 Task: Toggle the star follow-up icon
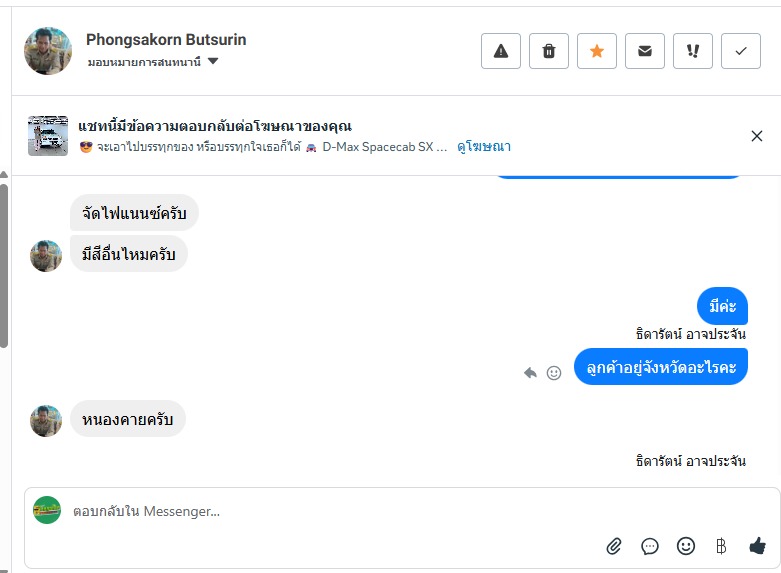tap(597, 51)
